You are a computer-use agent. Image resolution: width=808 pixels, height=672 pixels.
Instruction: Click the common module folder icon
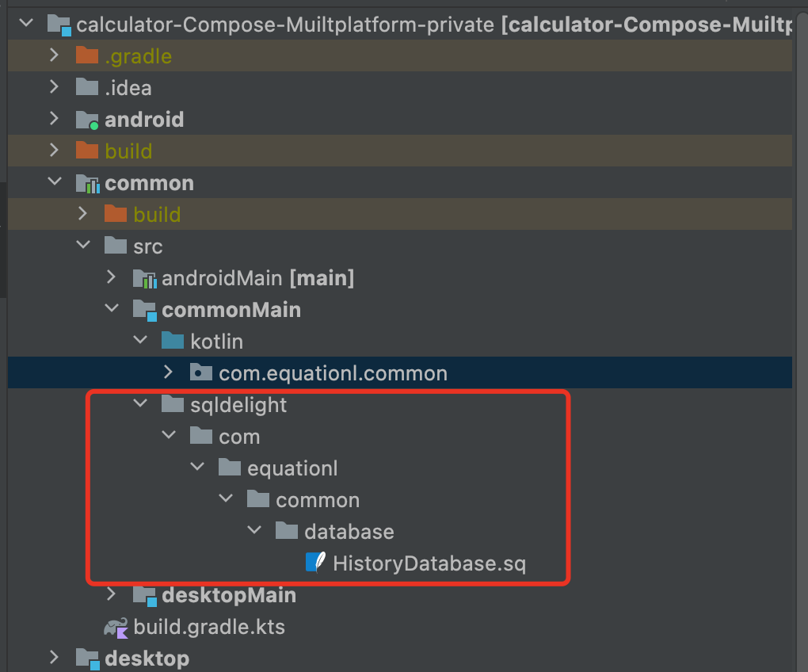coord(88,184)
